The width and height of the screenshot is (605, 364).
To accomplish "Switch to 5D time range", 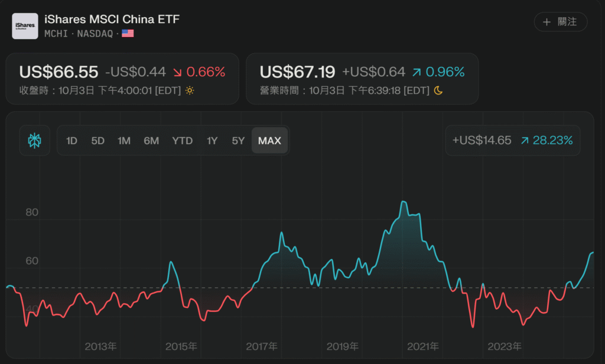I will click(x=97, y=141).
